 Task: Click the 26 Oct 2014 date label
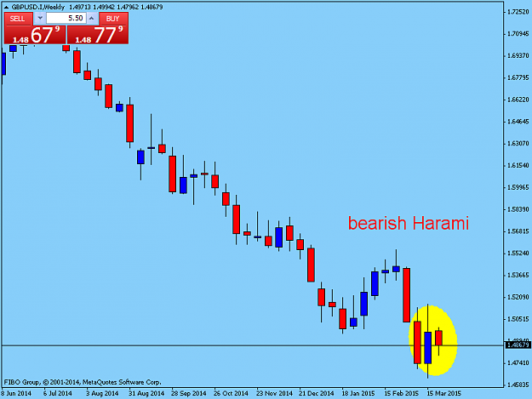pos(231,394)
